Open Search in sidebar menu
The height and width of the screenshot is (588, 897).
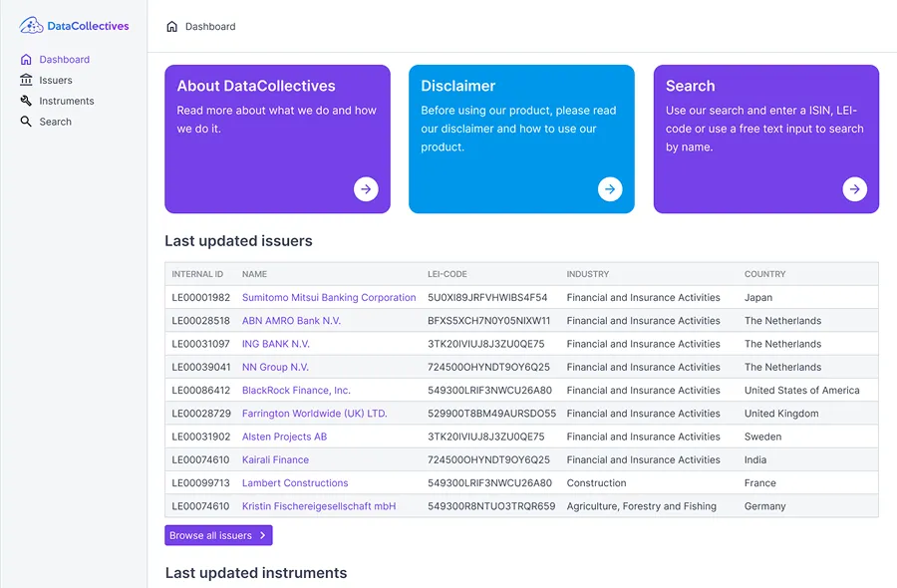55,122
